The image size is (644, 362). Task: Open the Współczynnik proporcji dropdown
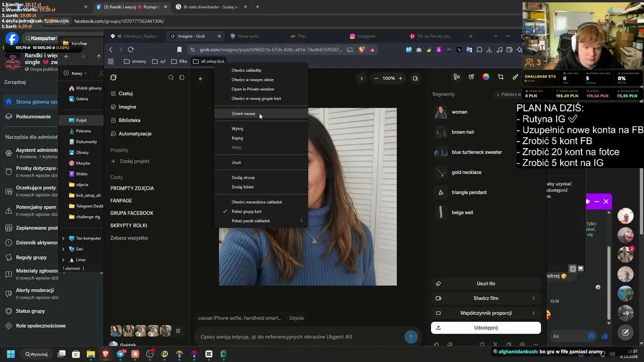[486, 313]
